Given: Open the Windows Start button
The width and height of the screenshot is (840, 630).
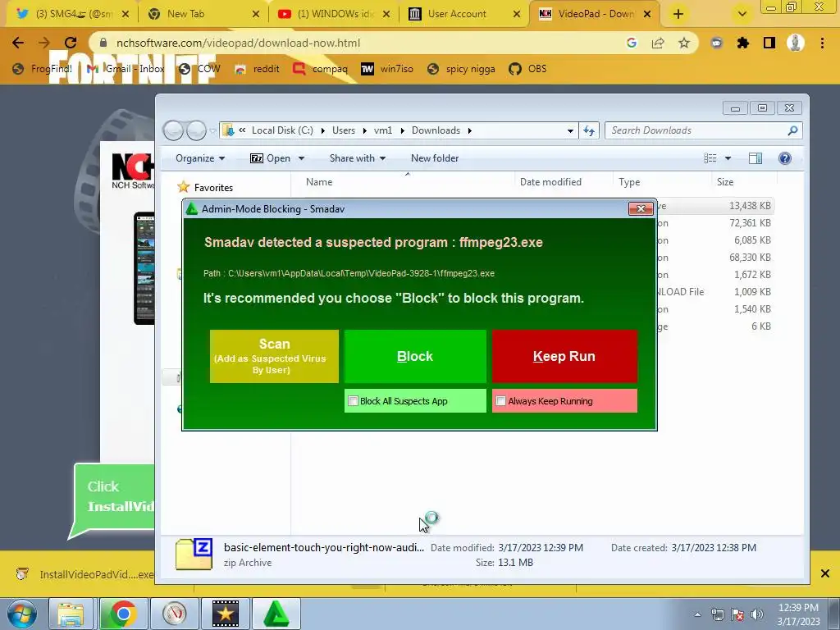Looking at the screenshot, I should [21, 614].
